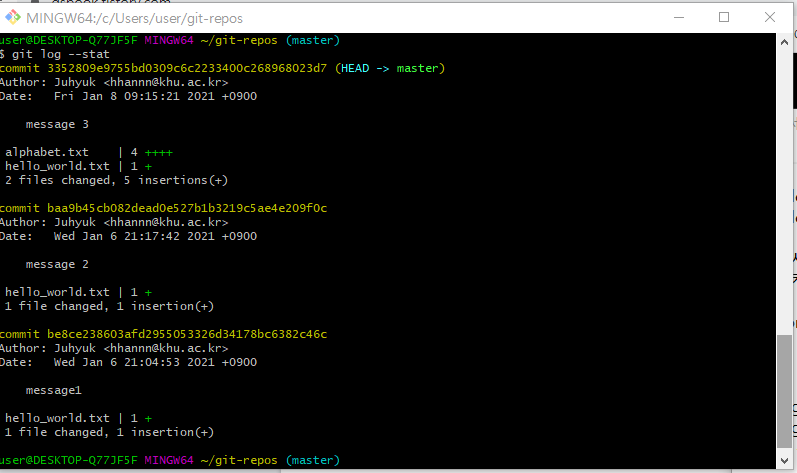The image size is (797, 473).
Task: Click the scrollbar down arrow
Action: tap(784, 460)
